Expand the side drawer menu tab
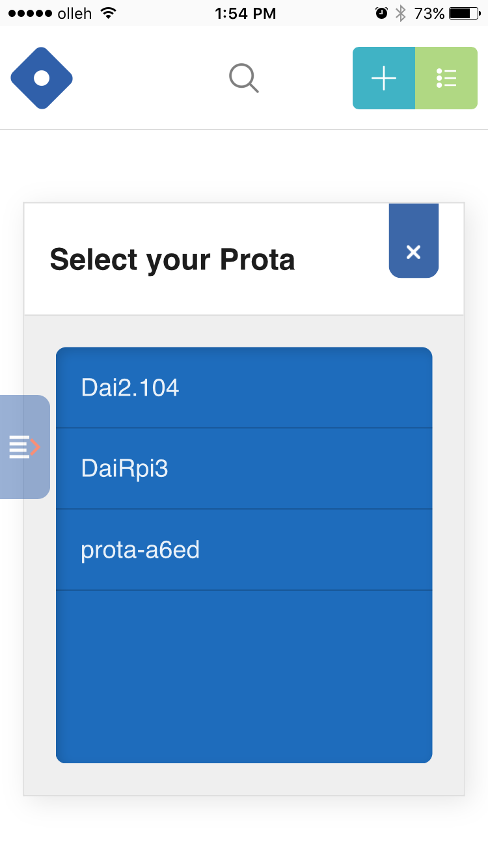The width and height of the screenshot is (488, 868). (x=25, y=447)
